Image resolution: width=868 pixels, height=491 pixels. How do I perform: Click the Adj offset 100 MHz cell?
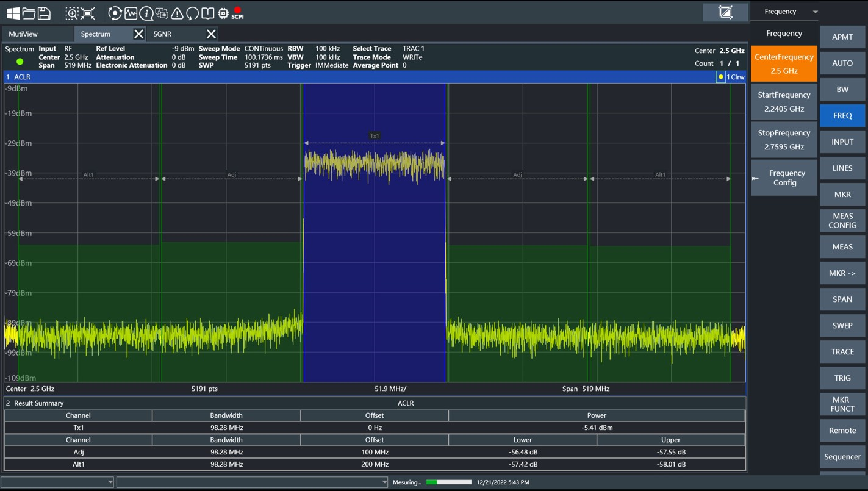click(x=375, y=452)
